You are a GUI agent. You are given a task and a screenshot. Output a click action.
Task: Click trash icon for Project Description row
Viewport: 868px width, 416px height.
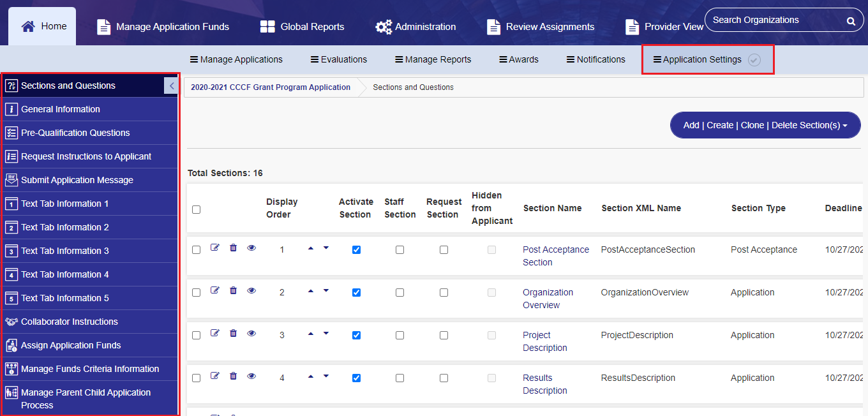pos(233,333)
